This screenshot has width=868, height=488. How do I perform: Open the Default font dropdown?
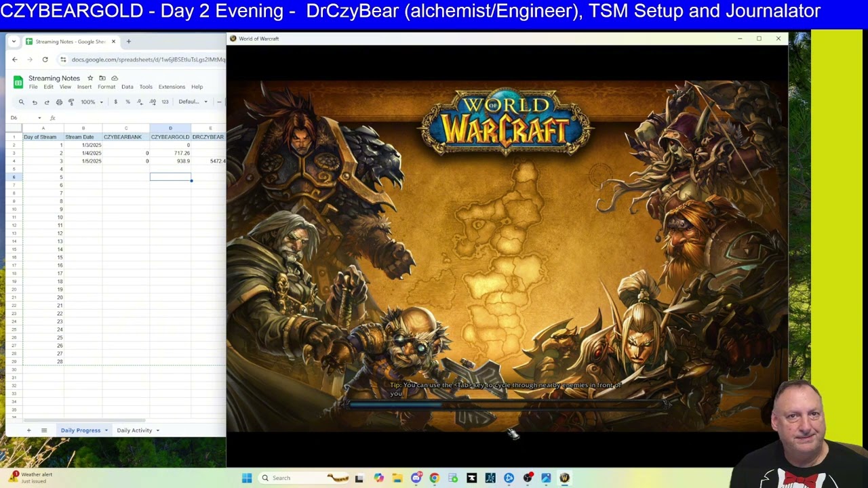(193, 102)
